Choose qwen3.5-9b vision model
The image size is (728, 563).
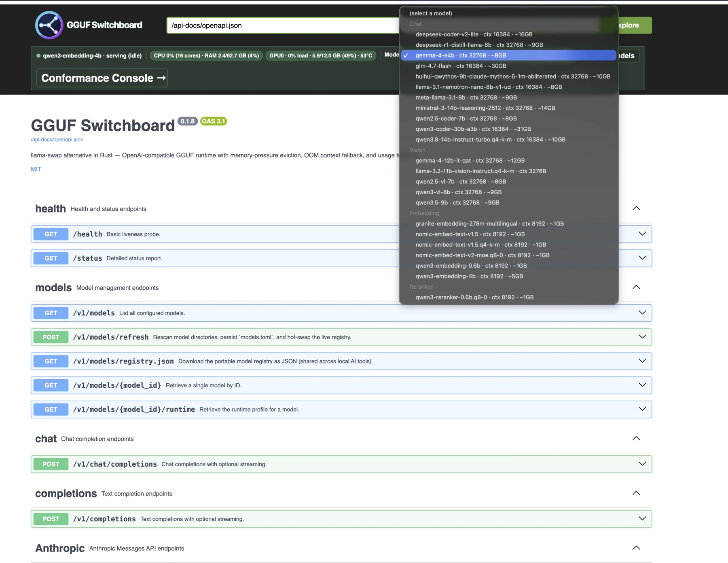tap(508, 203)
